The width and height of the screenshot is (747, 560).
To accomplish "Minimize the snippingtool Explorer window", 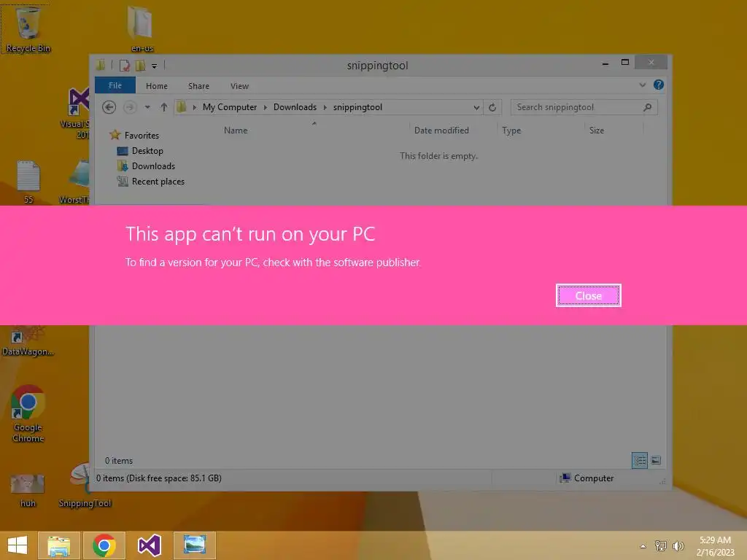I will pos(605,63).
